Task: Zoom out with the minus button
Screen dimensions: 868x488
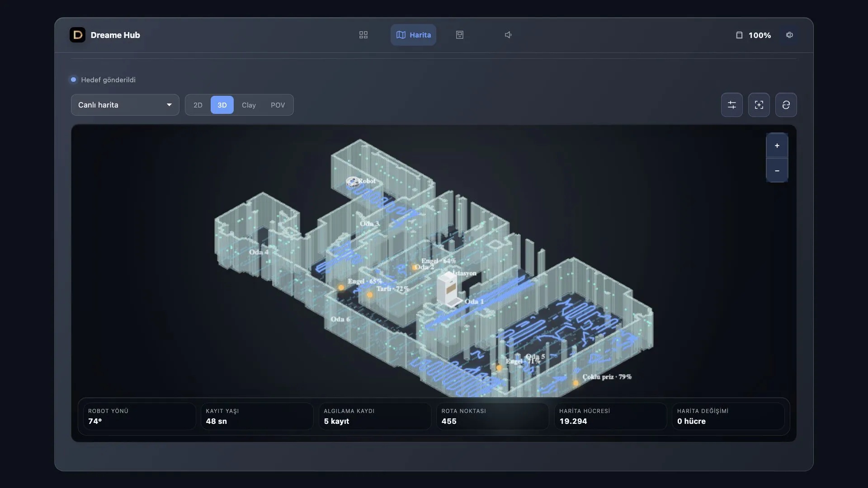Action: tap(777, 170)
